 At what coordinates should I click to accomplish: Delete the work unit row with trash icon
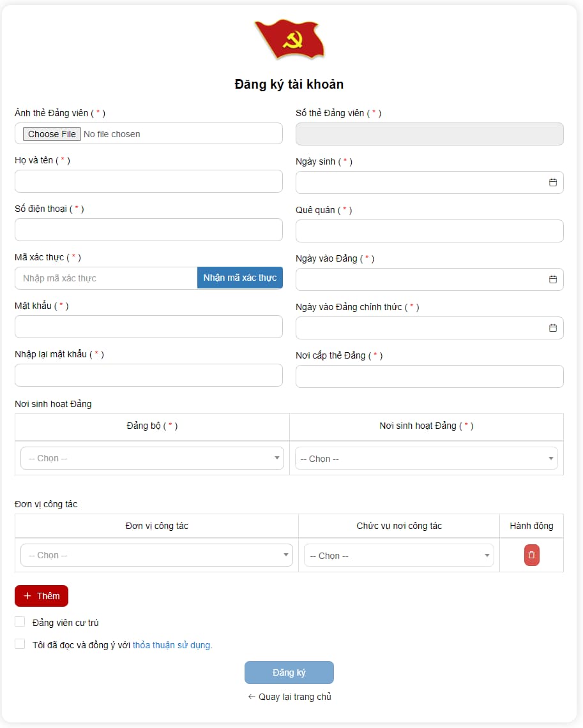tap(531, 555)
